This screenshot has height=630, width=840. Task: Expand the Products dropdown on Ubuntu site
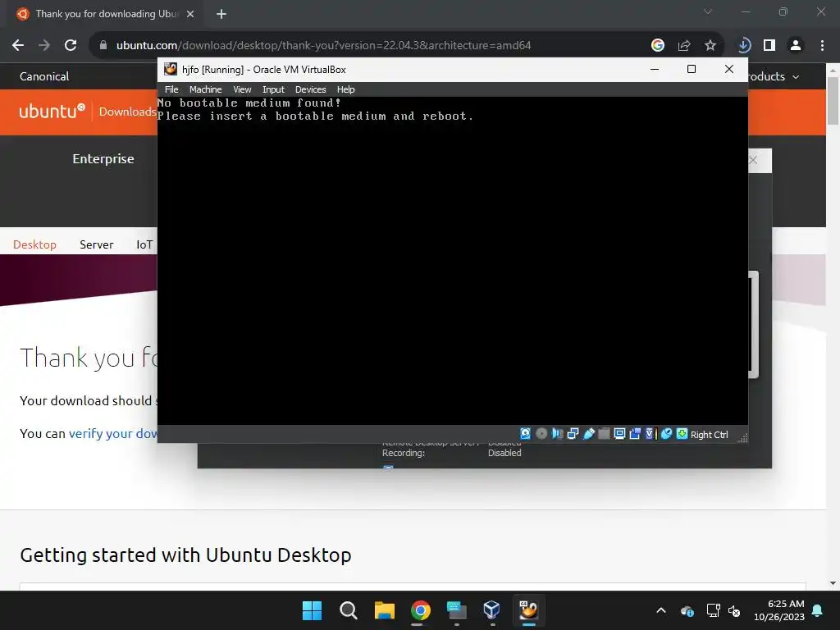[774, 76]
